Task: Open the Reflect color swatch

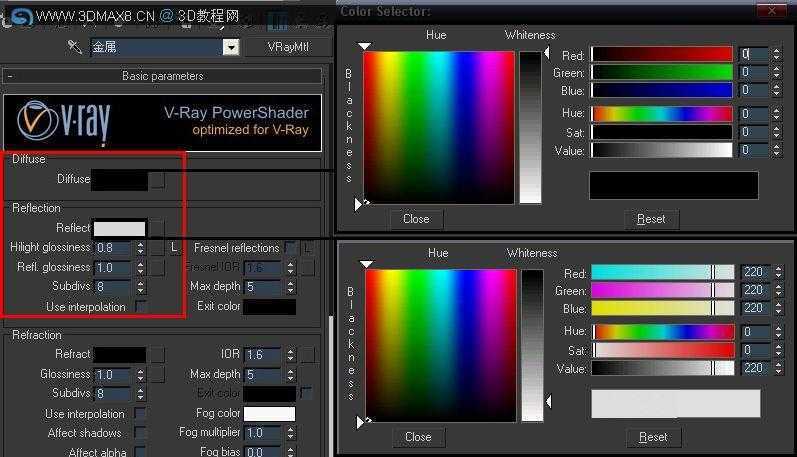Action: [119, 228]
